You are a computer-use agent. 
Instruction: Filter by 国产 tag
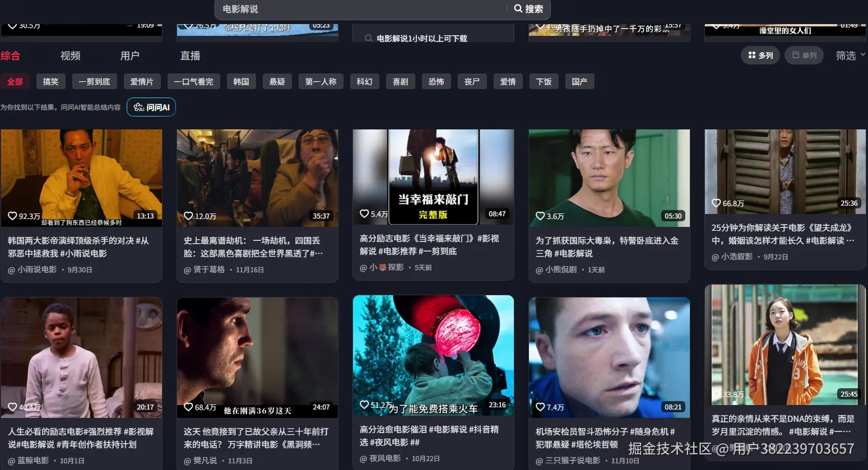point(580,81)
